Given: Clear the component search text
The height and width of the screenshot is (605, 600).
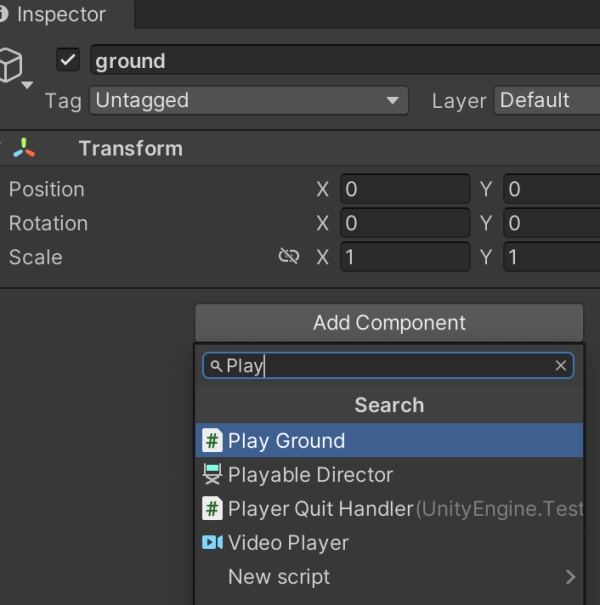Looking at the screenshot, I should tap(561, 365).
